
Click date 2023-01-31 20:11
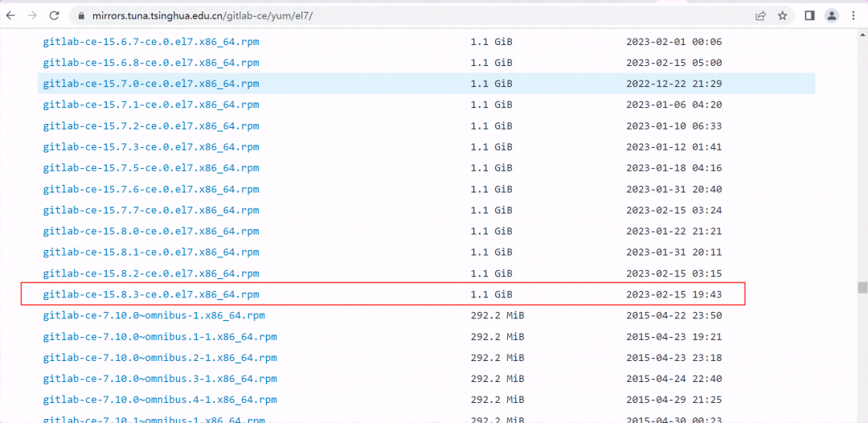click(674, 253)
